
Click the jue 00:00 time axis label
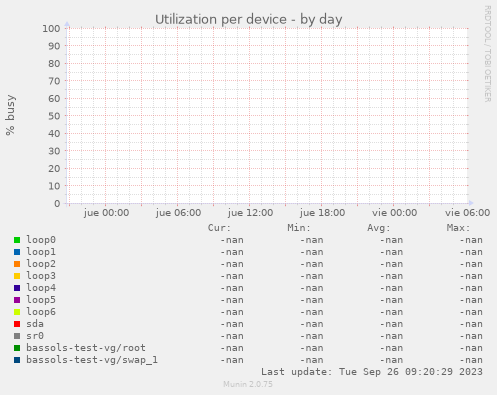click(x=106, y=213)
